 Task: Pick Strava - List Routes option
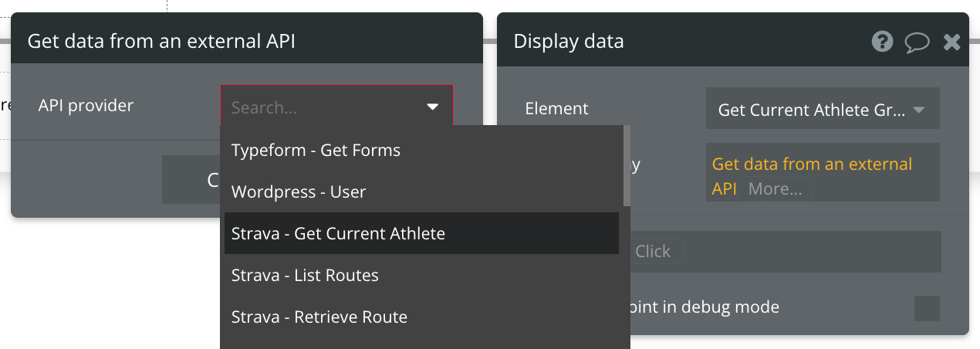click(x=305, y=276)
